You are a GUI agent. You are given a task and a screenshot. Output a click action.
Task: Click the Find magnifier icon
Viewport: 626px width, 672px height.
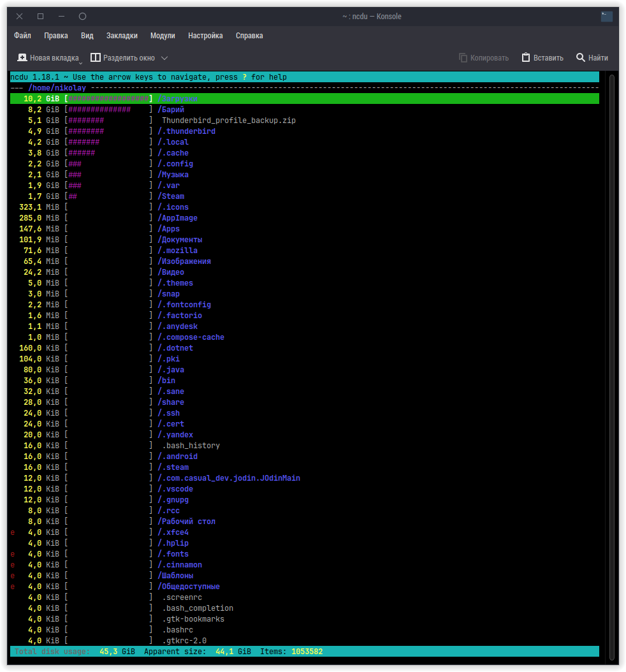point(581,57)
